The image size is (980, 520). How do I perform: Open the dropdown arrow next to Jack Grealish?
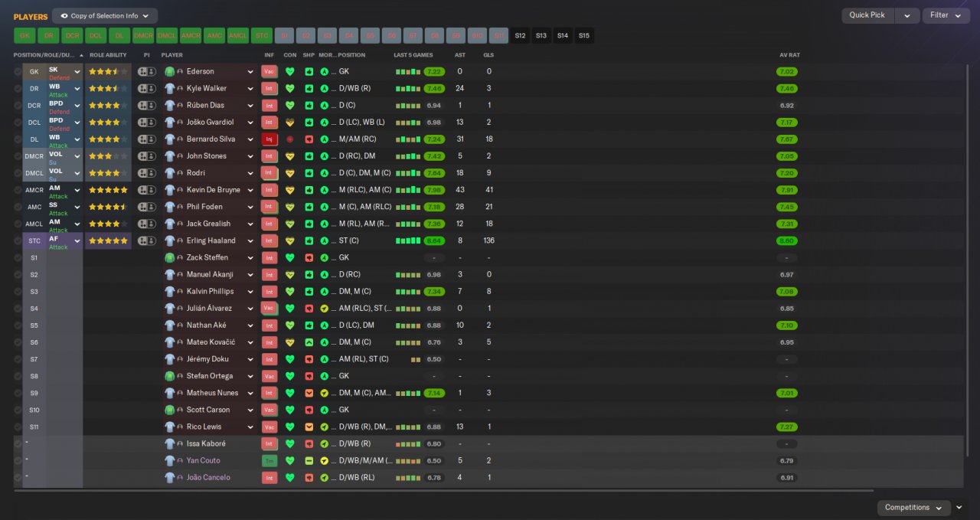tap(250, 224)
